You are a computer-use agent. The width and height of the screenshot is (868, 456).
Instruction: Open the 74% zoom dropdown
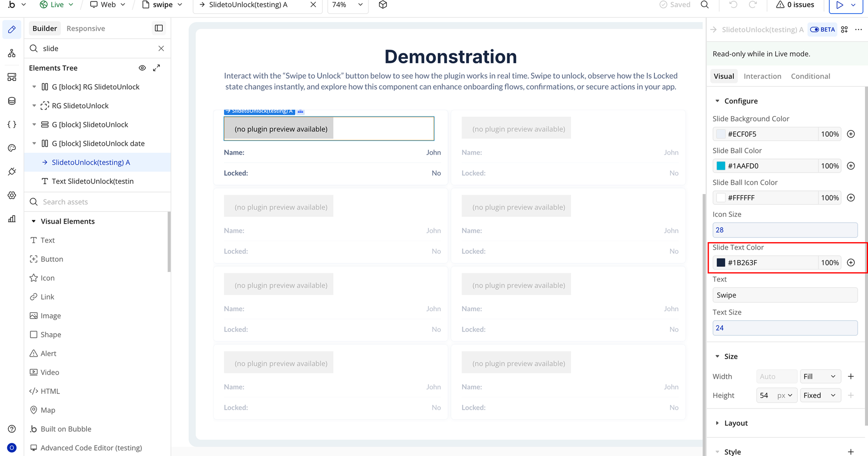tap(348, 5)
